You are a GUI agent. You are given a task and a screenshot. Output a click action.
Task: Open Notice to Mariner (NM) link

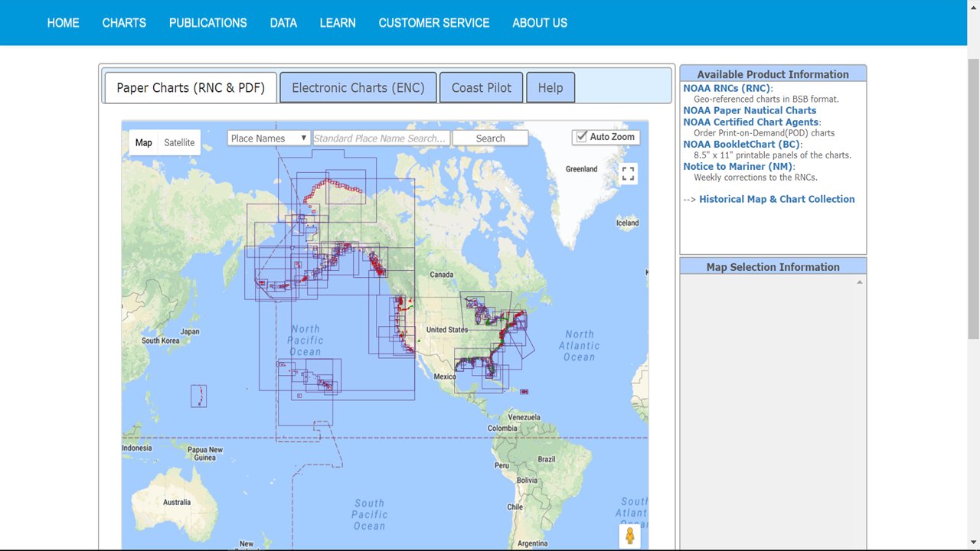[x=738, y=166]
